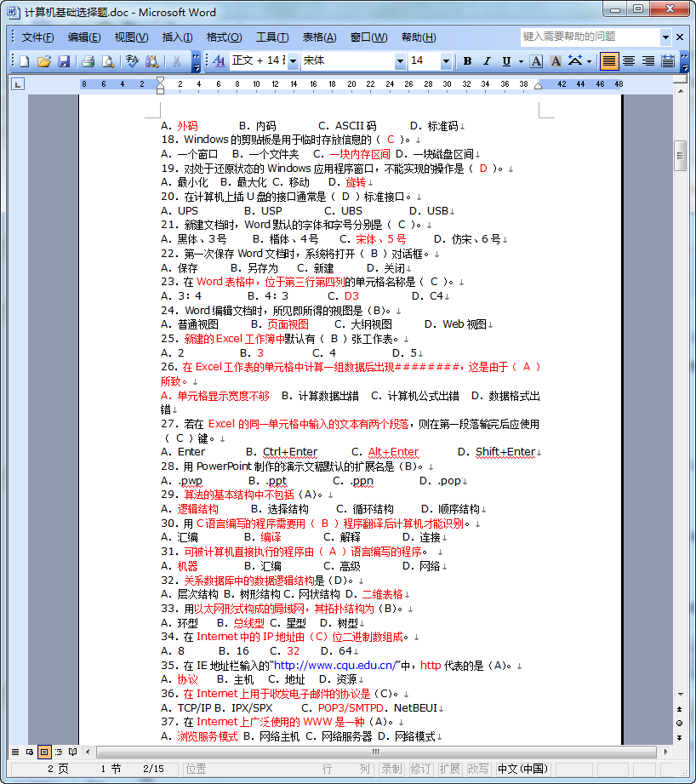
Task: Print the document with the printer icon
Action: tap(88, 61)
